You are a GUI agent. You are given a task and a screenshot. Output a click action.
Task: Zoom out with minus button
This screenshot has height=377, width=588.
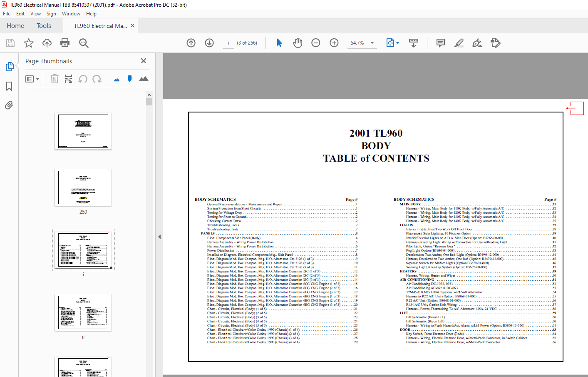316,43
